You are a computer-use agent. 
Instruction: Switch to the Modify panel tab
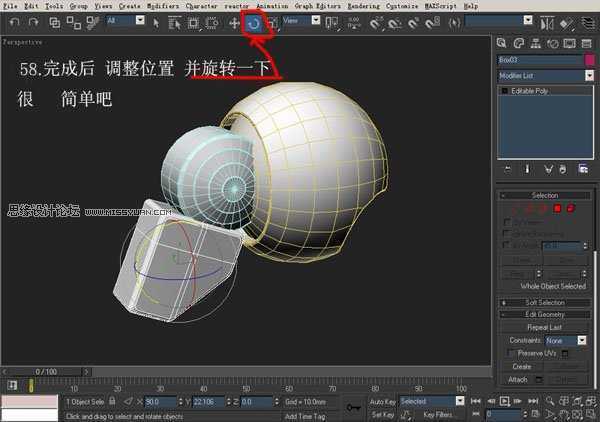pyautogui.click(x=518, y=43)
